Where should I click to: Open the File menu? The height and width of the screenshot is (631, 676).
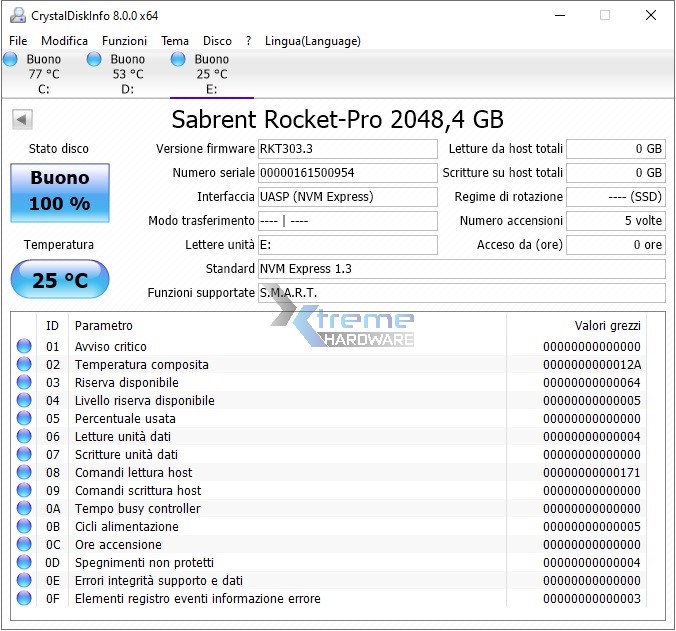(x=18, y=41)
